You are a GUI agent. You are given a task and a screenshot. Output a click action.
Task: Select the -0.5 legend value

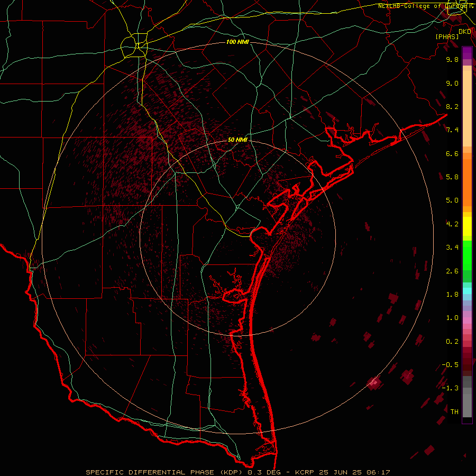(450, 365)
